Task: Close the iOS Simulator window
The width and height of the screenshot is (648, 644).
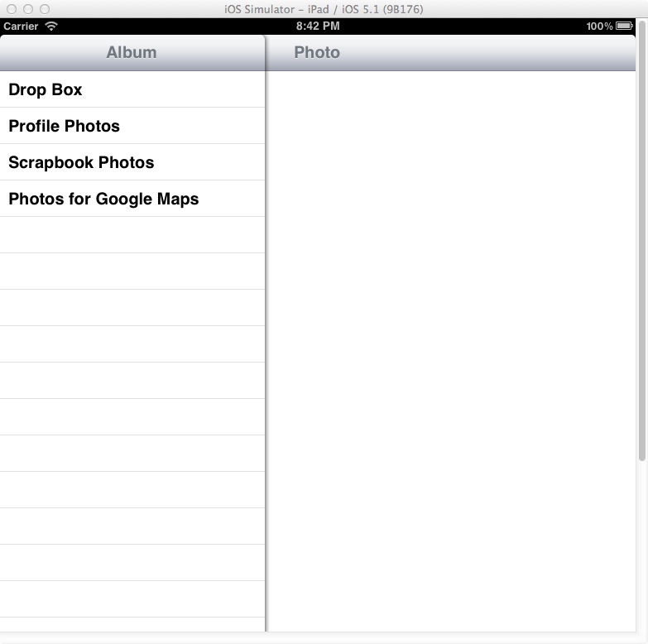Action: point(12,8)
